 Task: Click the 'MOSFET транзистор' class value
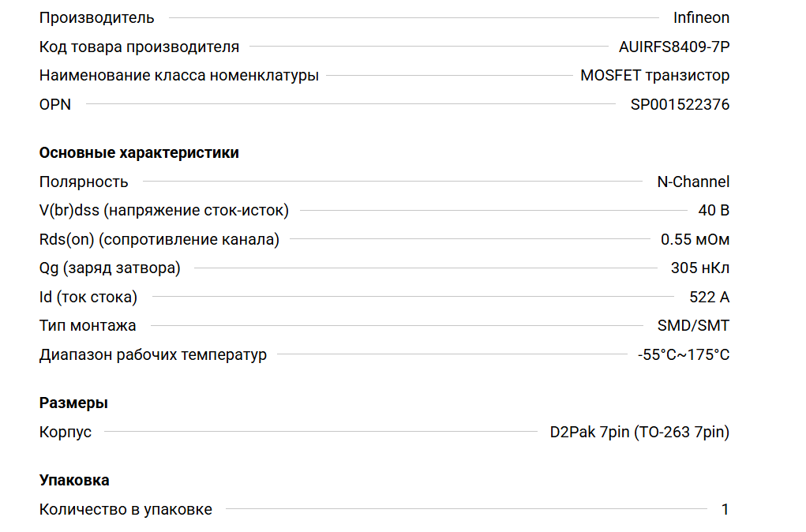click(654, 76)
